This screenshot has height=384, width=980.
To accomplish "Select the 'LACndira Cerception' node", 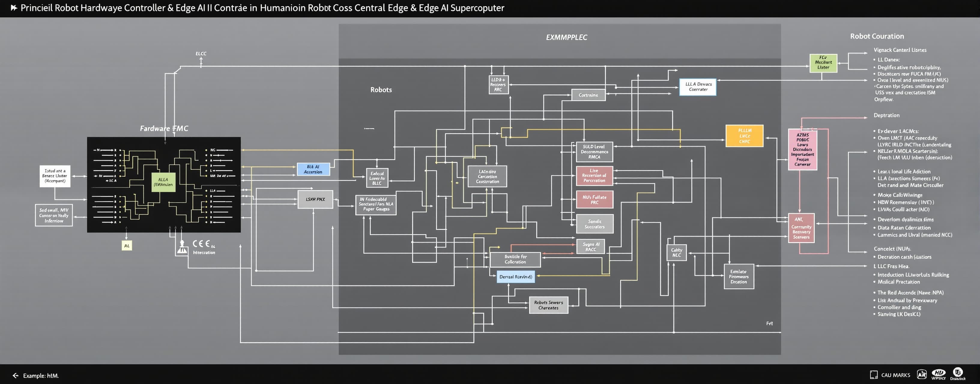I will pos(487,176).
